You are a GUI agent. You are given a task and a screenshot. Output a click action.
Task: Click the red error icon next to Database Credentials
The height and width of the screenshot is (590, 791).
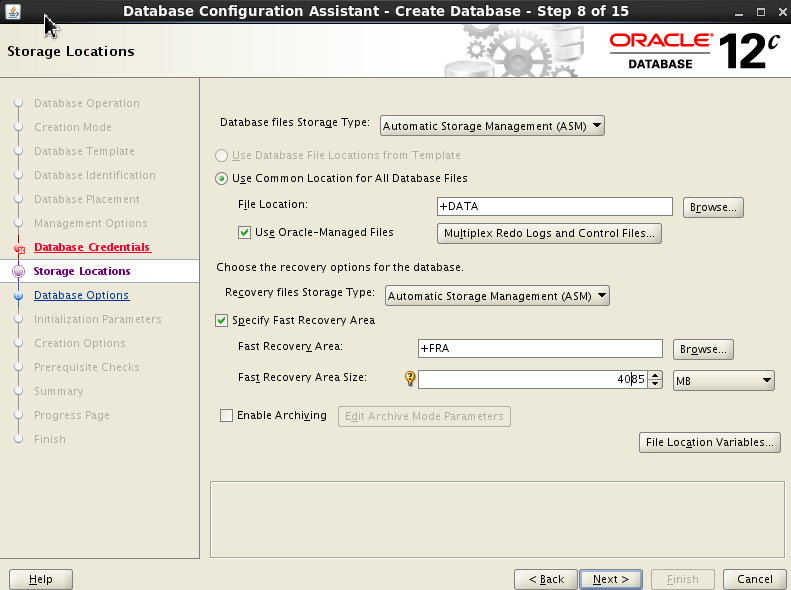tap(19, 248)
